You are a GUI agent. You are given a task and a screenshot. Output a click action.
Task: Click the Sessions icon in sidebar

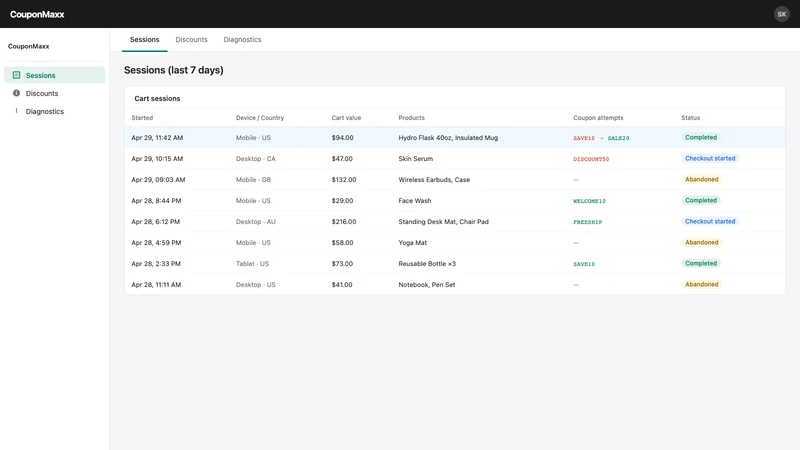(x=16, y=75)
